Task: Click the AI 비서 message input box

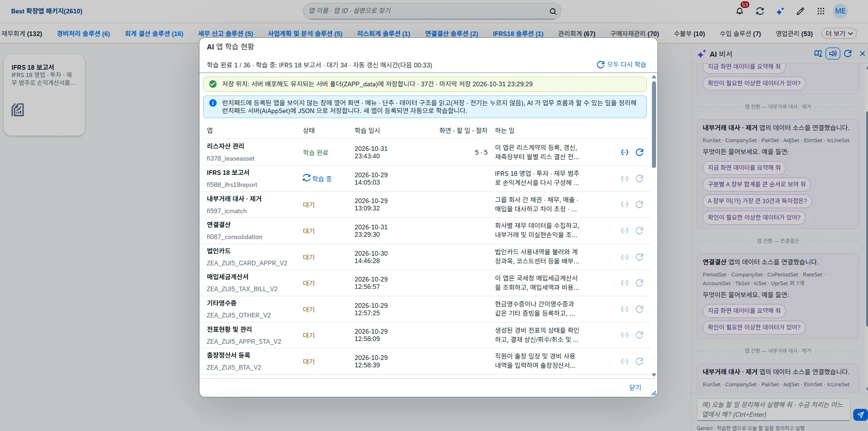Action: (773, 409)
